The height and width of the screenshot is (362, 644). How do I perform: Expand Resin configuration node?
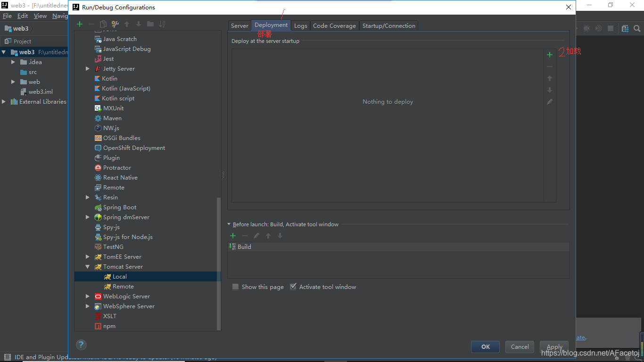(88, 197)
